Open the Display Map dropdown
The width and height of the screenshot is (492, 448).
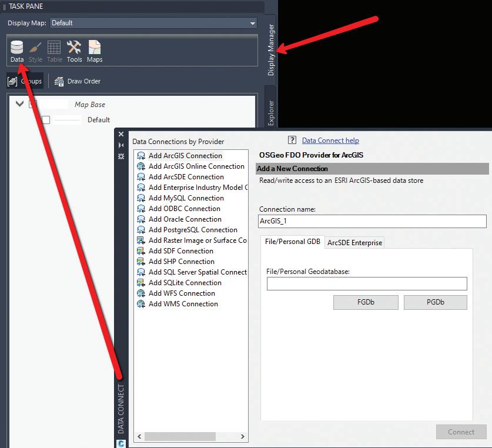[153, 23]
